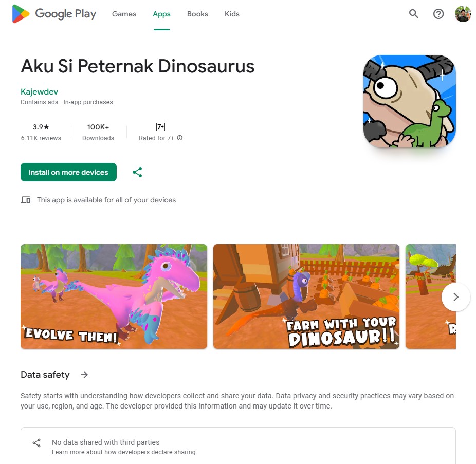The image size is (476, 464).
Task: Click the info icon beside Rated for 7+
Action: [180, 138]
